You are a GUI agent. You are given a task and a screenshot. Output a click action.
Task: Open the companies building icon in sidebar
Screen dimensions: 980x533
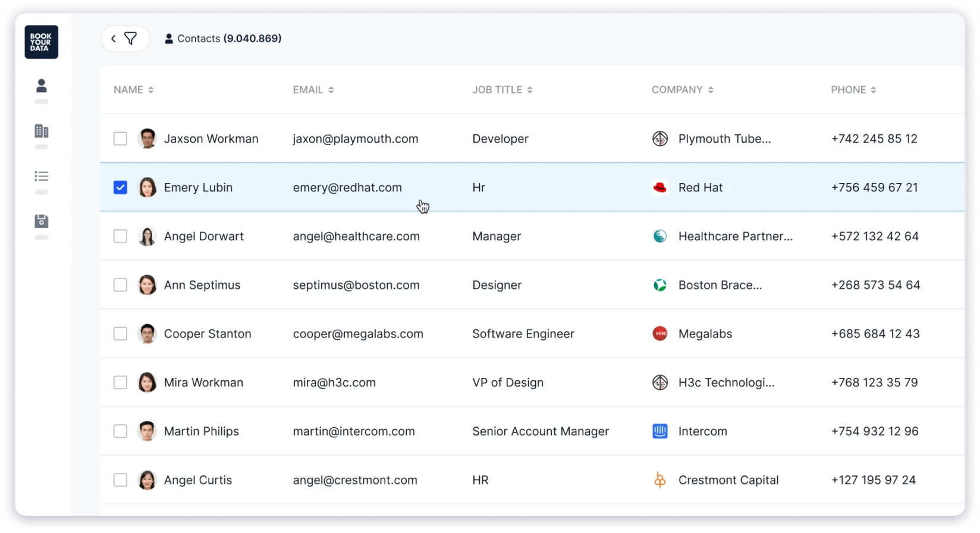coord(41,131)
